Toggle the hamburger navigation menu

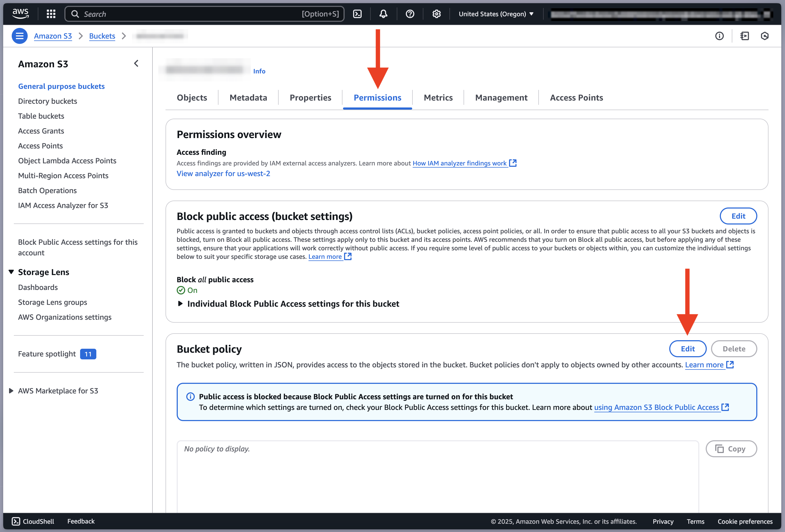coord(20,36)
